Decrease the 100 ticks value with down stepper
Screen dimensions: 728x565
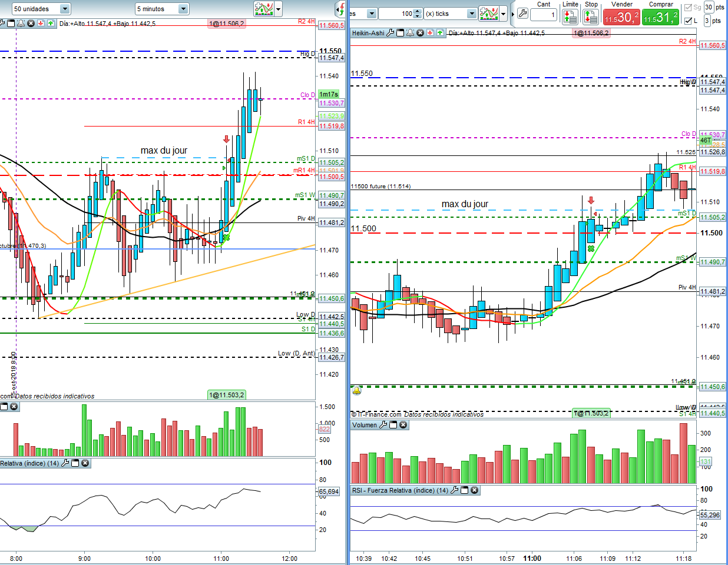[418, 16]
